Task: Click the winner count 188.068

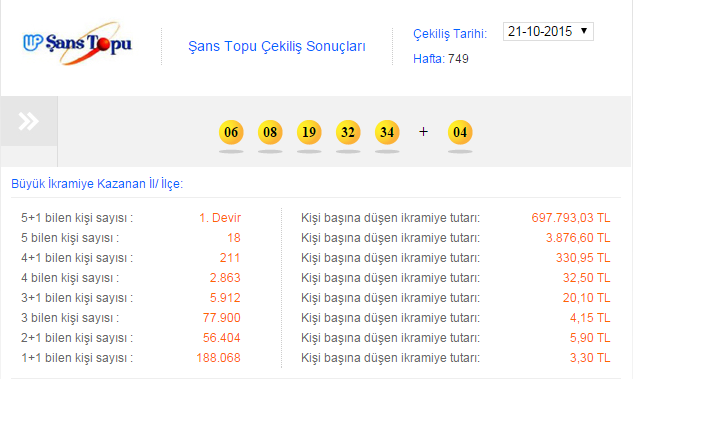Action: [218, 358]
